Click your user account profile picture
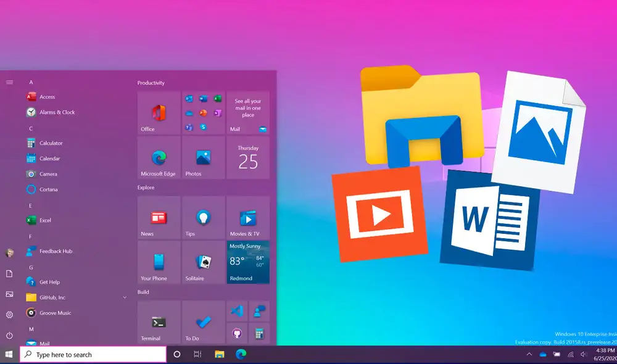 (9, 252)
